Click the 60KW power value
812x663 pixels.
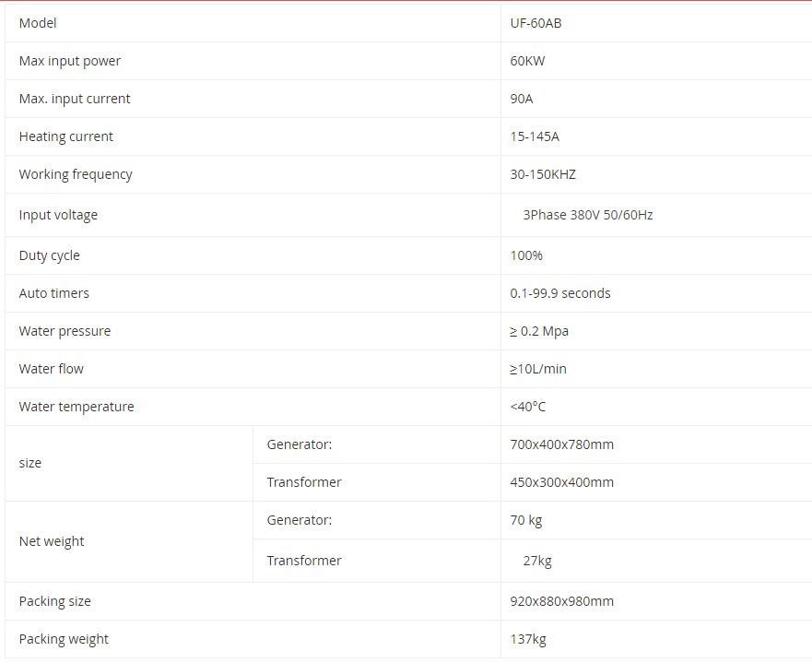pos(527,61)
